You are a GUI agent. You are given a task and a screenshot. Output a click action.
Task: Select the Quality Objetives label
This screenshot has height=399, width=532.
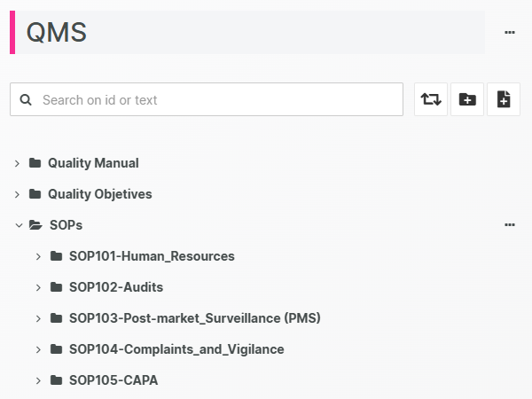[x=99, y=194]
